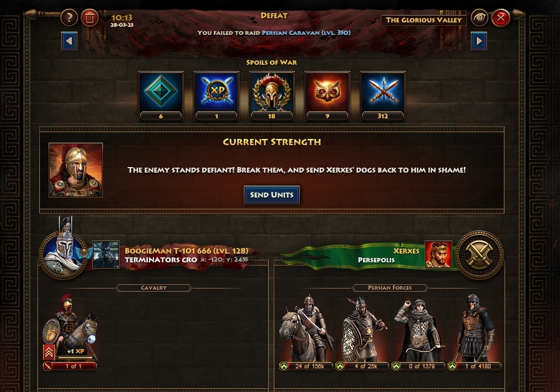This screenshot has width=560, height=392.
Task: Click the Send Units button
Action: (x=272, y=195)
